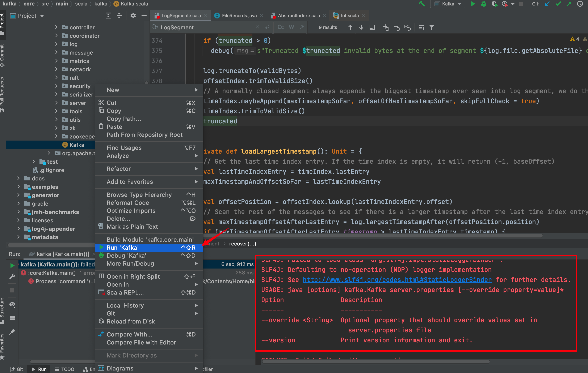Toggle Words (W) search option
This screenshot has width=588, height=373.
tap(291, 27)
